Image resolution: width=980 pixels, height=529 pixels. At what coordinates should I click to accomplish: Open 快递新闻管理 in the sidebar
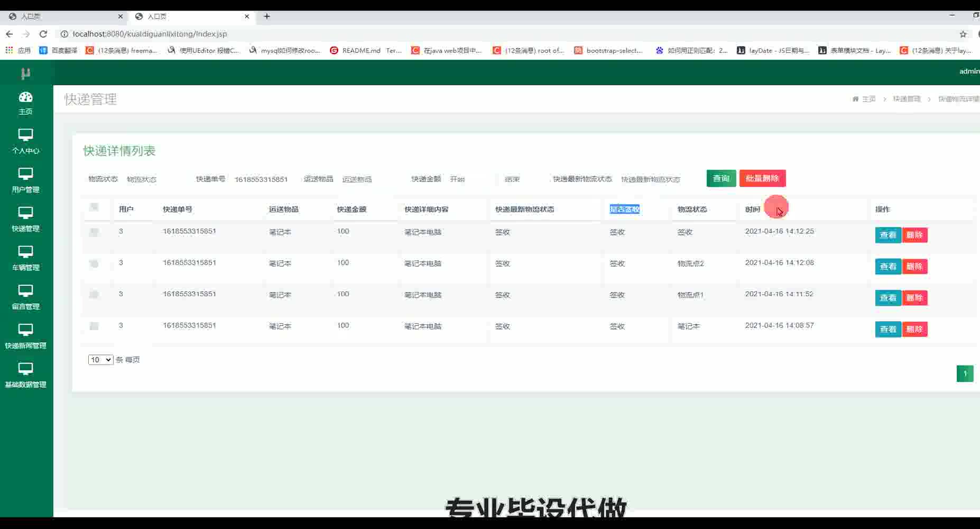(25, 336)
